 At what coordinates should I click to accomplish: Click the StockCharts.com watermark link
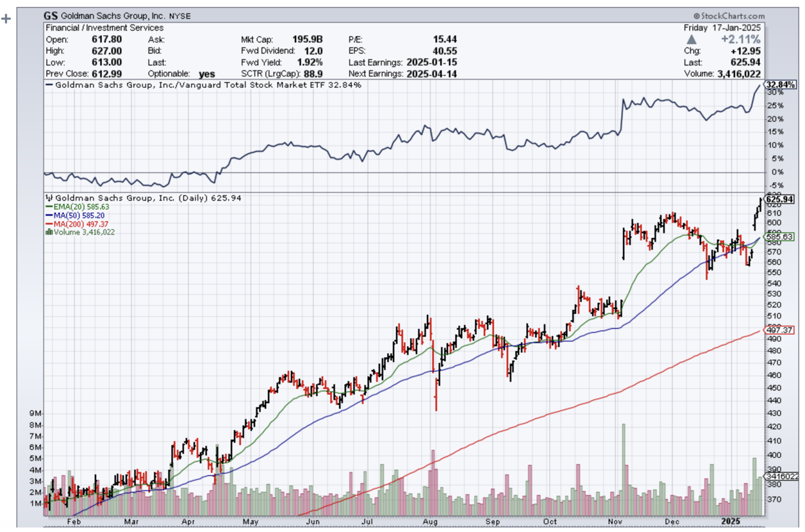(733, 16)
